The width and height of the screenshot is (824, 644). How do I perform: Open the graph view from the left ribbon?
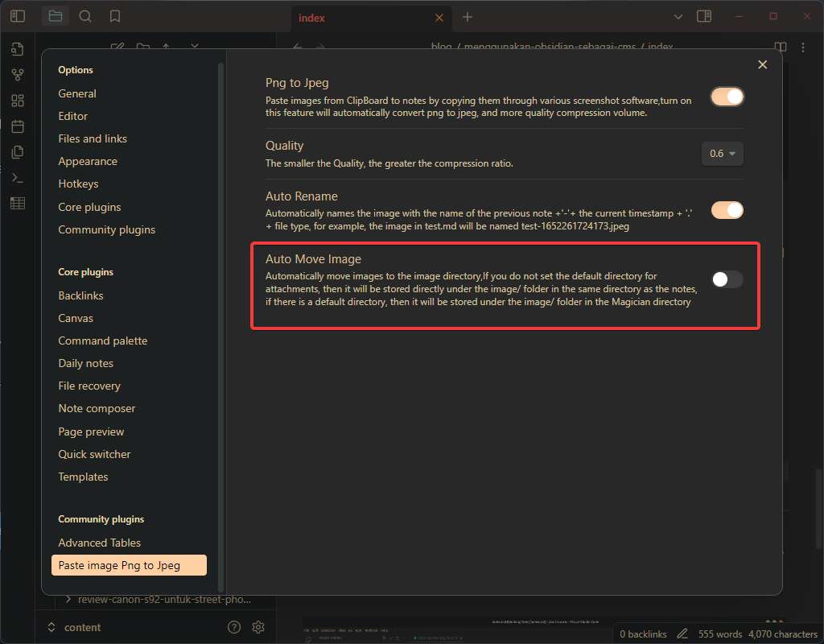[17, 74]
